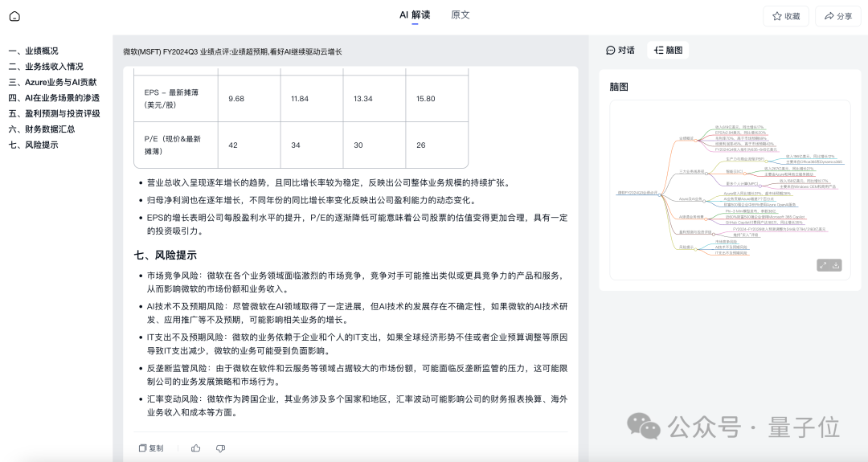Select 五、盈利预测与投资评级 in sidebar

click(x=54, y=113)
